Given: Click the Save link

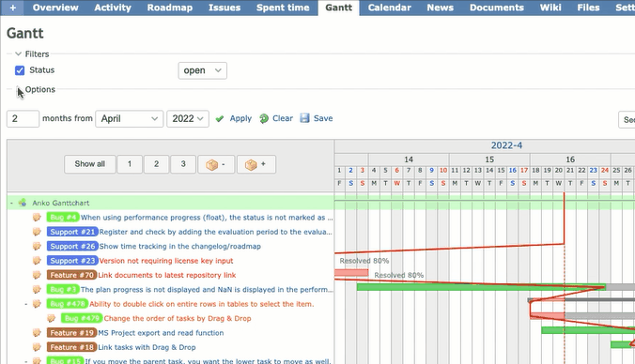Looking at the screenshot, I should (323, 118).
